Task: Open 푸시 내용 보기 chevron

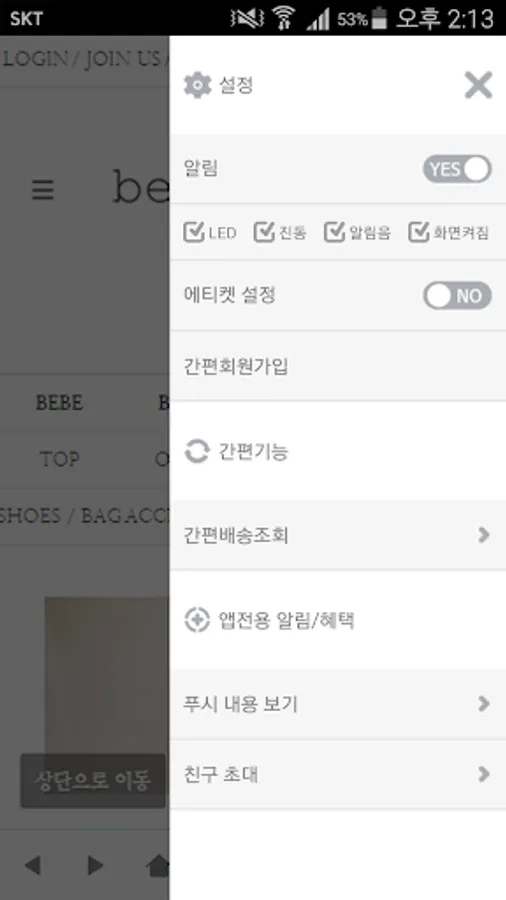Action: click(x=484, y=704)
